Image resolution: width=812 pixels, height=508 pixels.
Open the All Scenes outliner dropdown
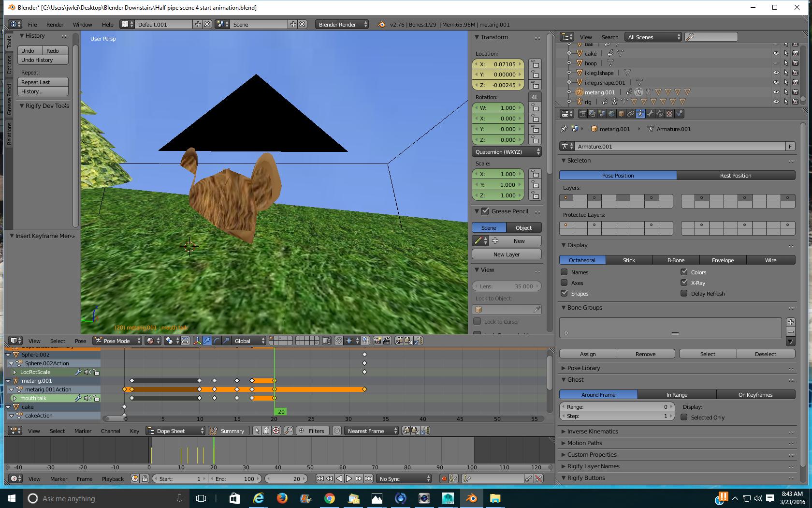[653, 37]
